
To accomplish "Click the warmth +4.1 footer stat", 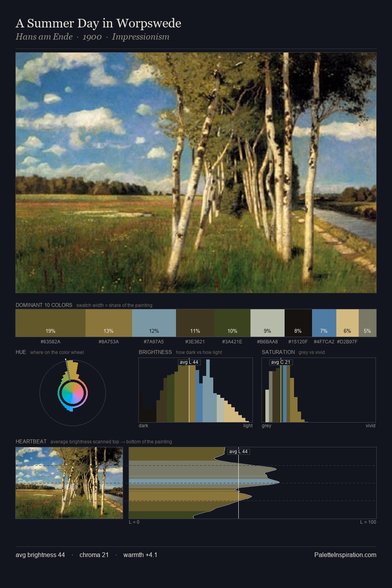I will [140, 555].
